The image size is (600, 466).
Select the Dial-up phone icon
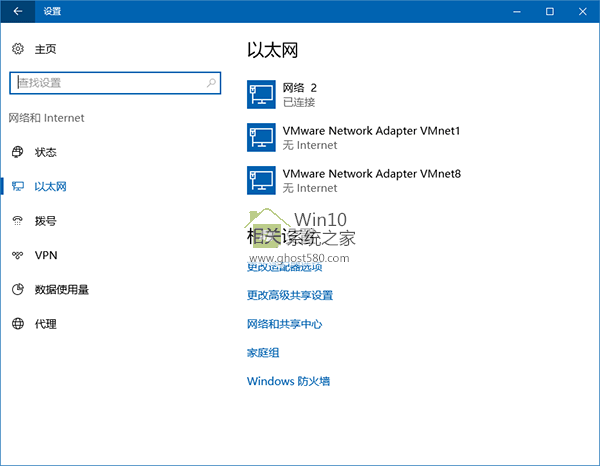(18, 221)
